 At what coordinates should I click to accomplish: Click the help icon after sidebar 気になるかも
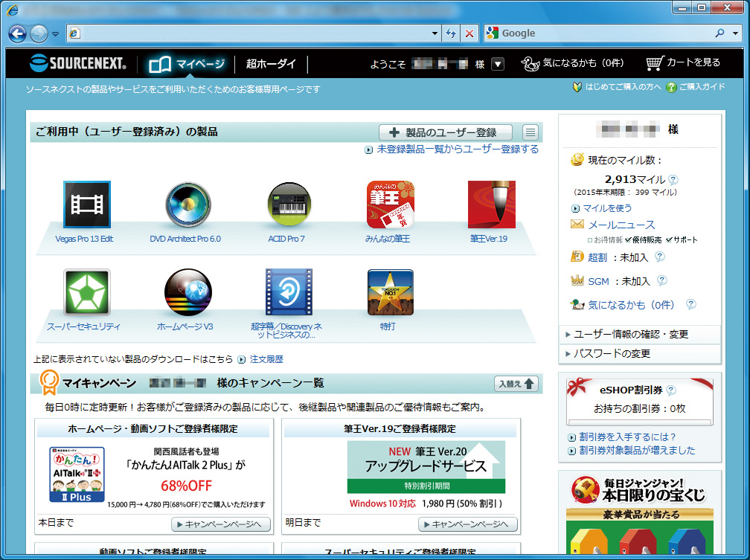point(691,304)
